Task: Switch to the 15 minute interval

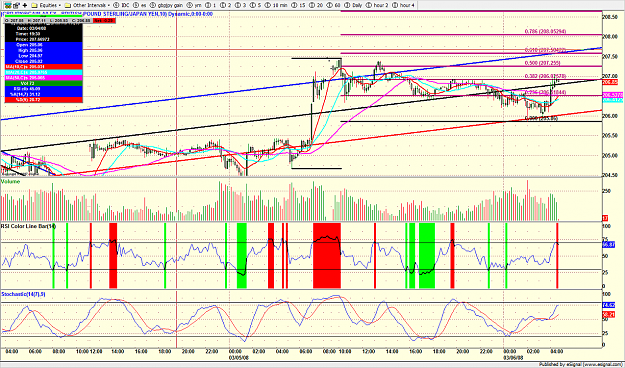Action: 299,5
